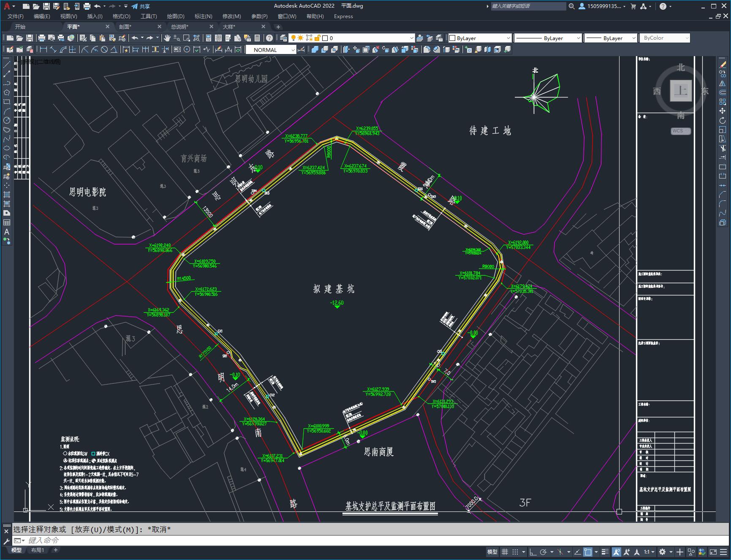
Task: Select the Rotate tool in the modify toolbar
Action: coord(723,120)
